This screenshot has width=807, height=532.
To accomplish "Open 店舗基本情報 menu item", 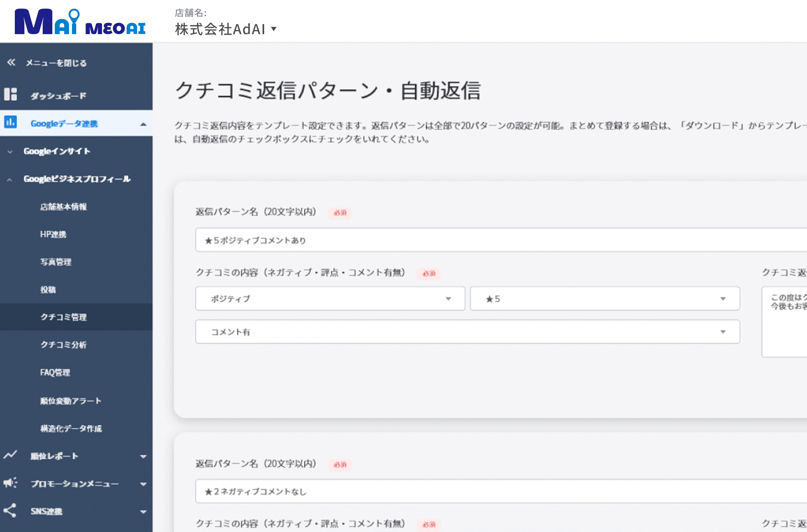I will 63,207.
